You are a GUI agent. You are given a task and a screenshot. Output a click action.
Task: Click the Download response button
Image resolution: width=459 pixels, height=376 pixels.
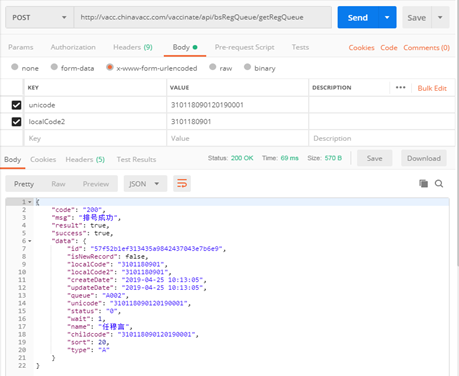coord(424,158)
